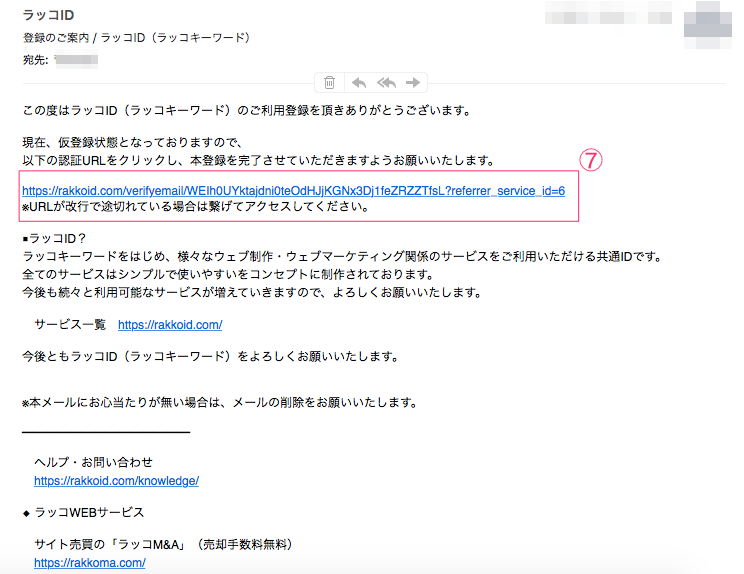Click the 宛先: recipient label
Image resolution: width=744 pixels, height=574 pixels.
36,60
